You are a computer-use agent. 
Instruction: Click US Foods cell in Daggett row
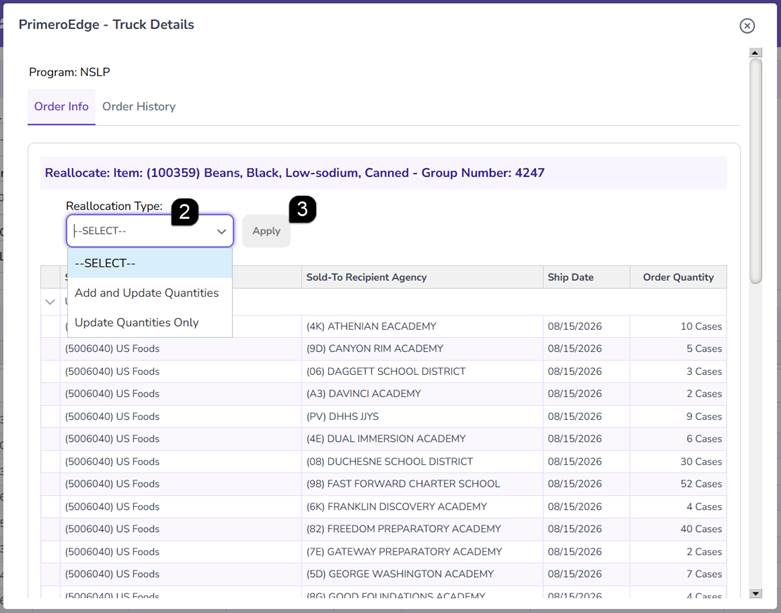point(181,371)
